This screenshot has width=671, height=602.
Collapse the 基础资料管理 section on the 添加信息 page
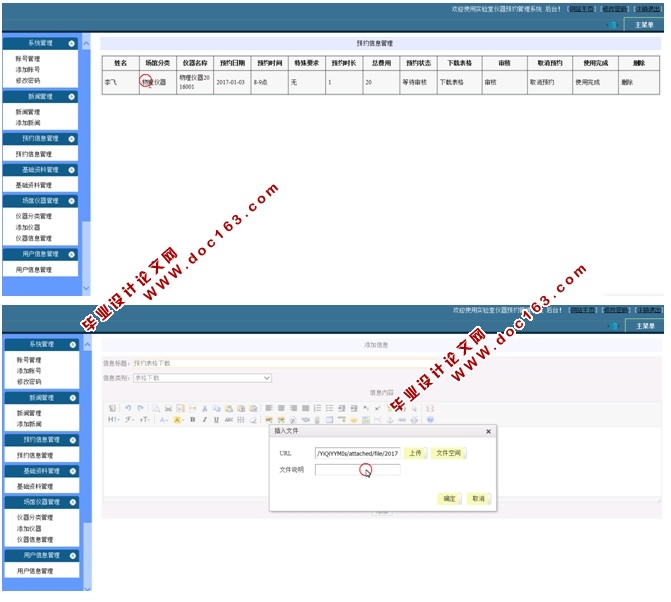pyautogui.click(x=73, y=471)
